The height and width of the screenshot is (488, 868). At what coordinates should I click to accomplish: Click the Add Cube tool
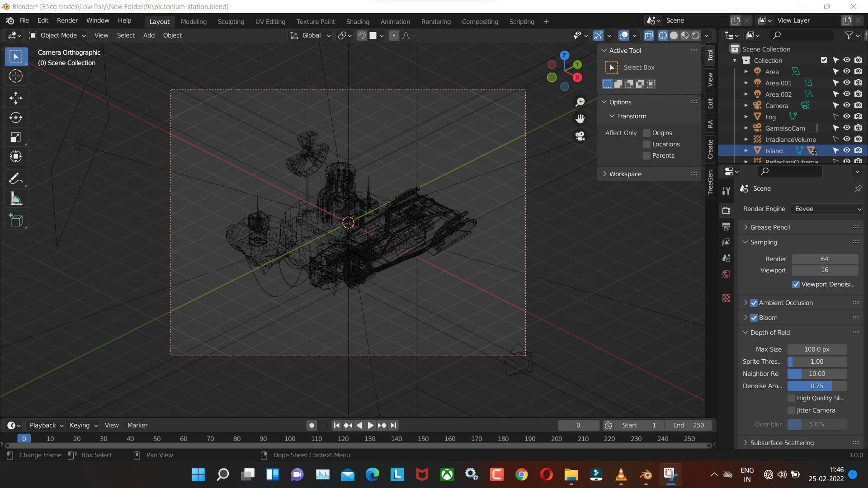tap(16, 221)
